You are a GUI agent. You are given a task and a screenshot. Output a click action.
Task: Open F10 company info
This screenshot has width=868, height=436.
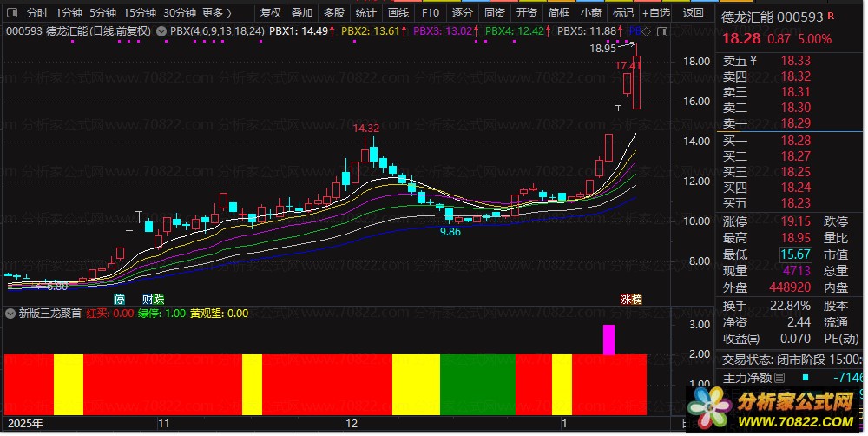[x=431, y=12]
